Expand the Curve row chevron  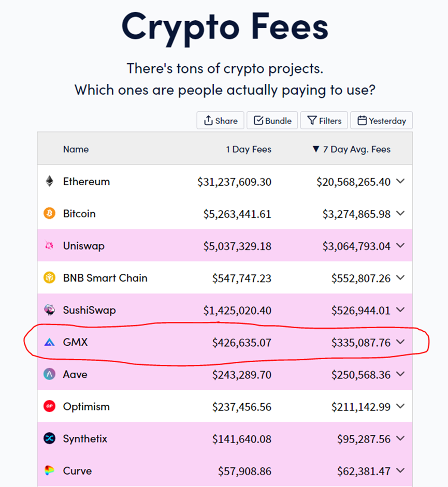pos(400,470)
